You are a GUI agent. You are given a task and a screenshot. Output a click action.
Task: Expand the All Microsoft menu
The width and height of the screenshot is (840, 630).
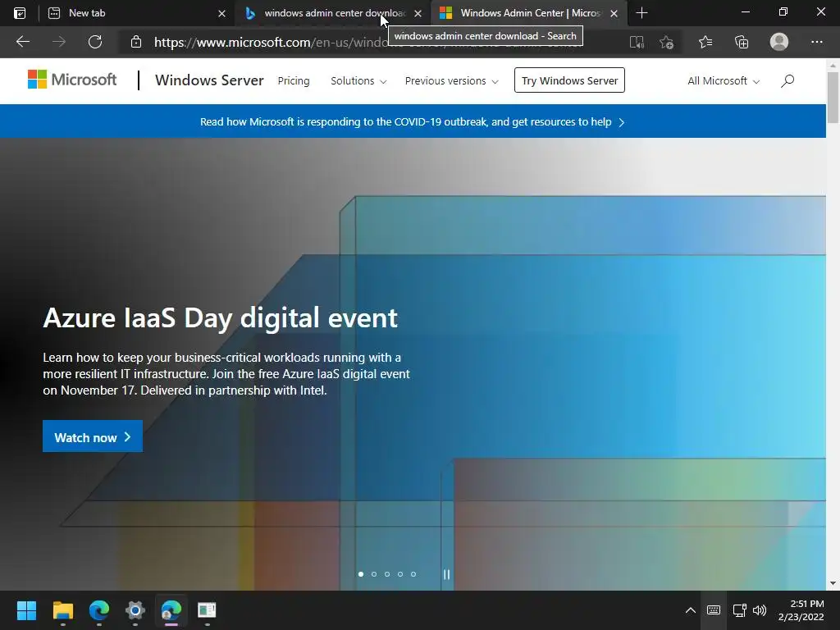click(x=724, y=81)
